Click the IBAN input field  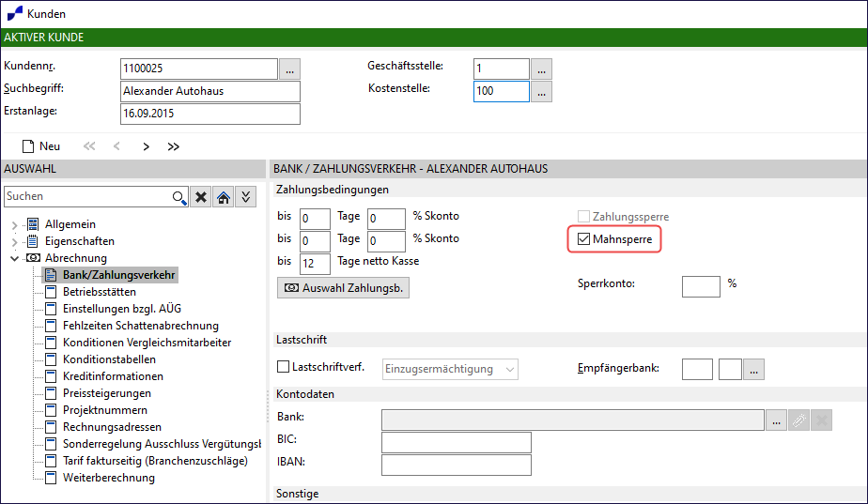coord(457,466)
